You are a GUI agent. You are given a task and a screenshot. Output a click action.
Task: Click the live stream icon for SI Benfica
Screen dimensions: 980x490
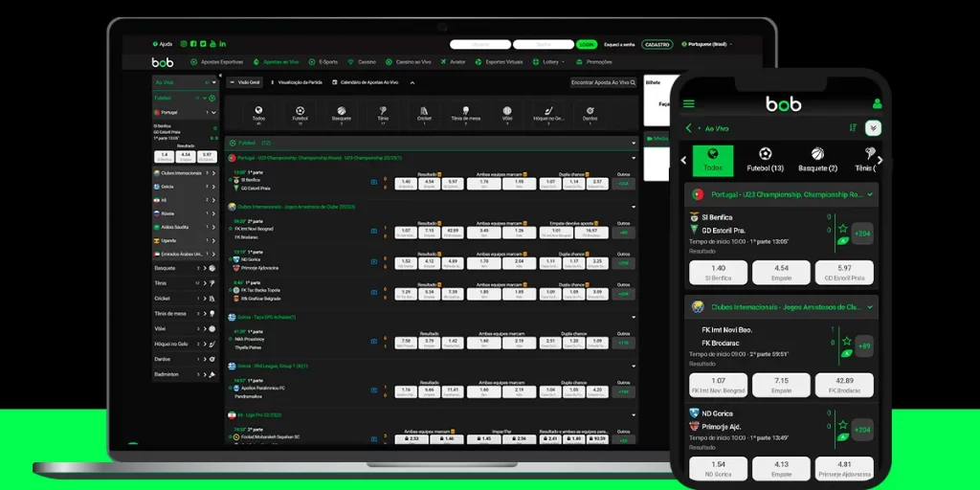[374, 183]
